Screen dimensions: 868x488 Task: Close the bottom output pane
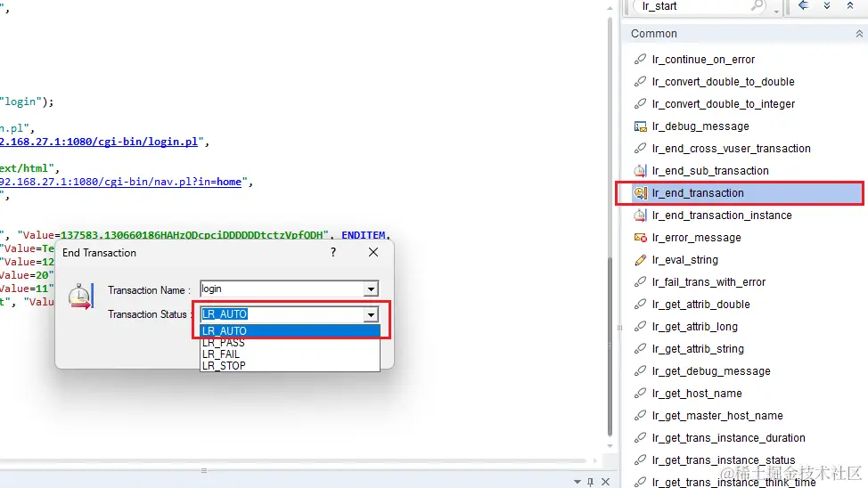[606, 482]
